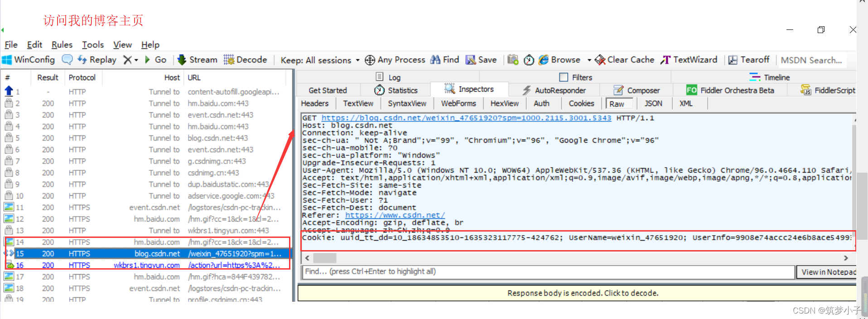
Task: Resume with the Go button
Action: click(x=155, y=60)
